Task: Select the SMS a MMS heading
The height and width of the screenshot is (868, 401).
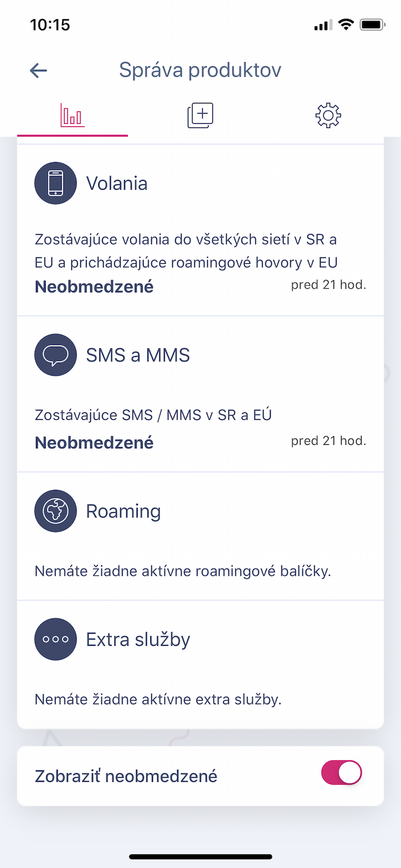Action: click(138, 355)
